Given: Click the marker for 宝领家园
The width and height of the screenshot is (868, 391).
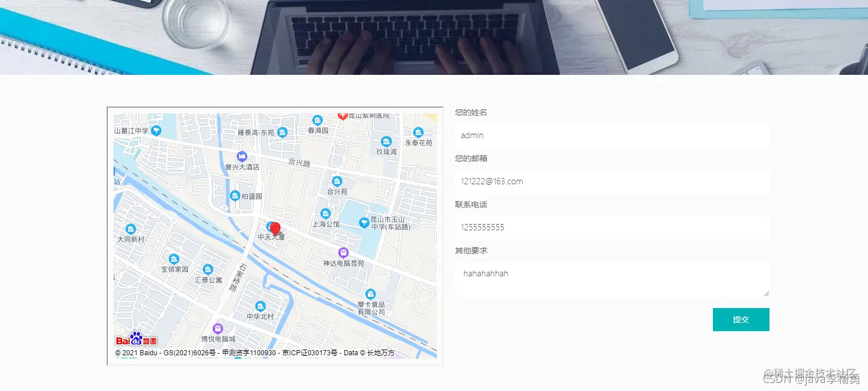Looking at the screenshot, I should click(174, 259).
